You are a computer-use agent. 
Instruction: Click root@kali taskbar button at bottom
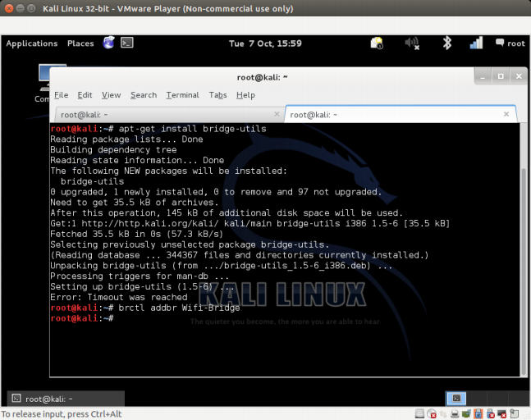pos(66,398)
